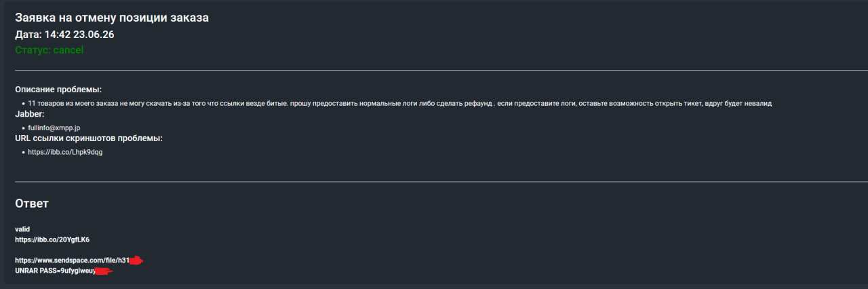The height and width of the screenshot is (289, 868).
Task: Click the problem description text about 11 товаров
Action: (400, 103)
